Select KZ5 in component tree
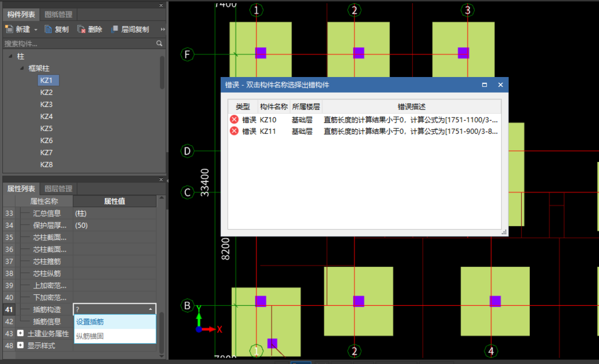 point(46,128)
